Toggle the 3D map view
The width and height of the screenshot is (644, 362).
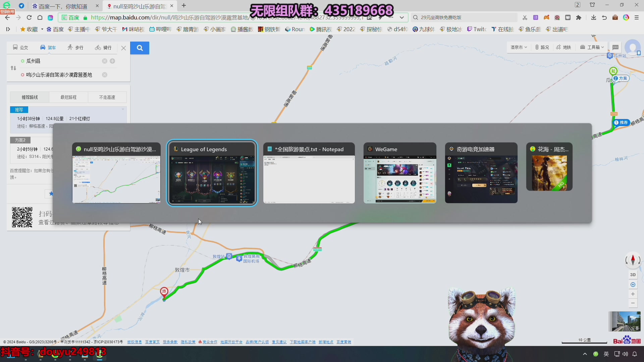pyautogui.click(x=633, y=275)
